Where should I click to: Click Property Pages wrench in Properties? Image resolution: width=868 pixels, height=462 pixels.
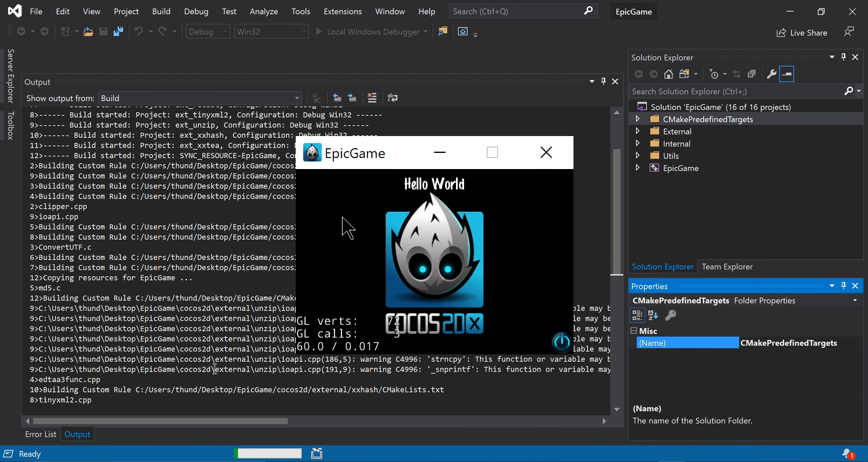(671, 315)
